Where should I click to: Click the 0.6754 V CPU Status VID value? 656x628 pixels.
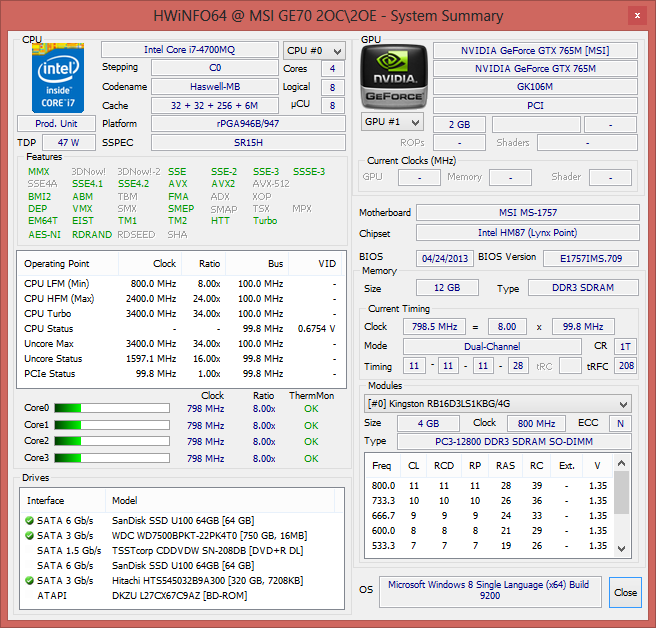coord(317,329)
